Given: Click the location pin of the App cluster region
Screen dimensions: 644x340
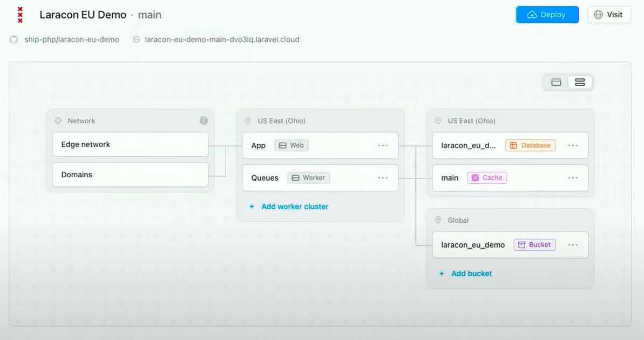Looking at the screenshot, I should click(248, 121).
